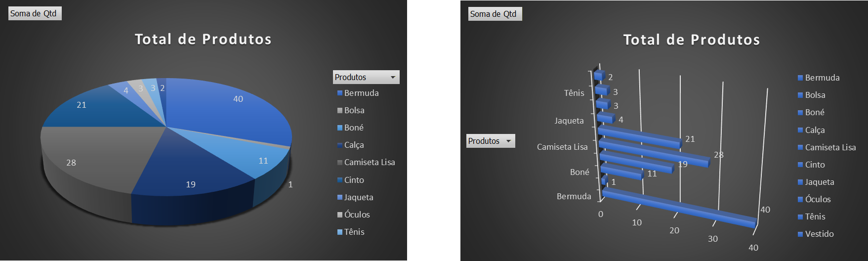Select the bar chart title Total de Produtos
Image resolution: width=868 pixels, height=261 pixels.
click(691, 40)
